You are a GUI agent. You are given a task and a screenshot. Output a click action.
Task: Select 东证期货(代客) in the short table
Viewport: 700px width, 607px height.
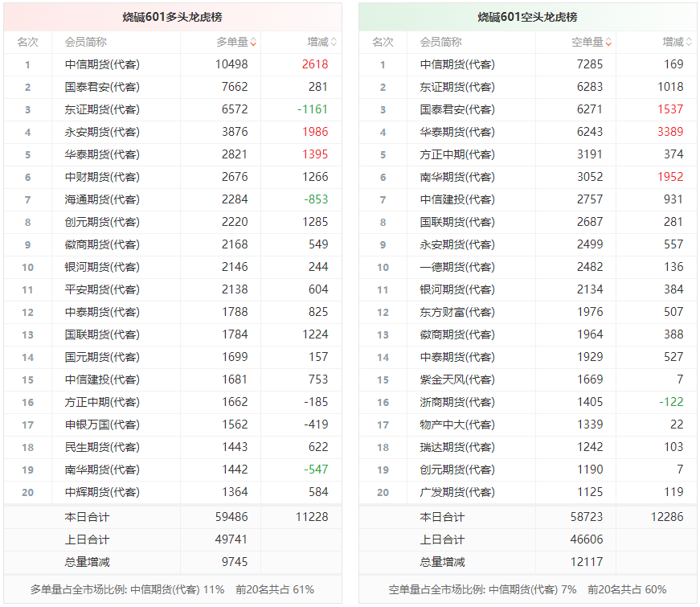tap(457, 87)
